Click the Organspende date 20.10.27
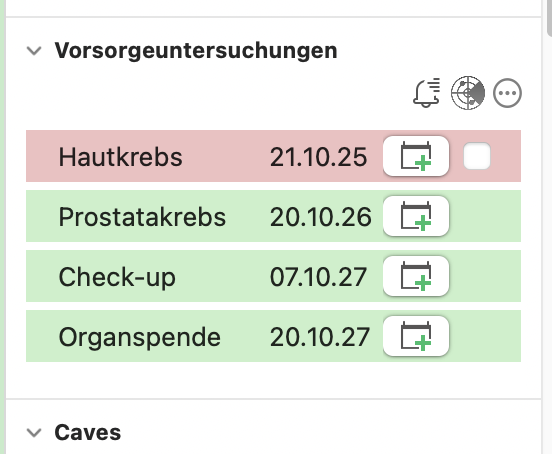Viewport: 552px width, 454px height. coord(320,337)
